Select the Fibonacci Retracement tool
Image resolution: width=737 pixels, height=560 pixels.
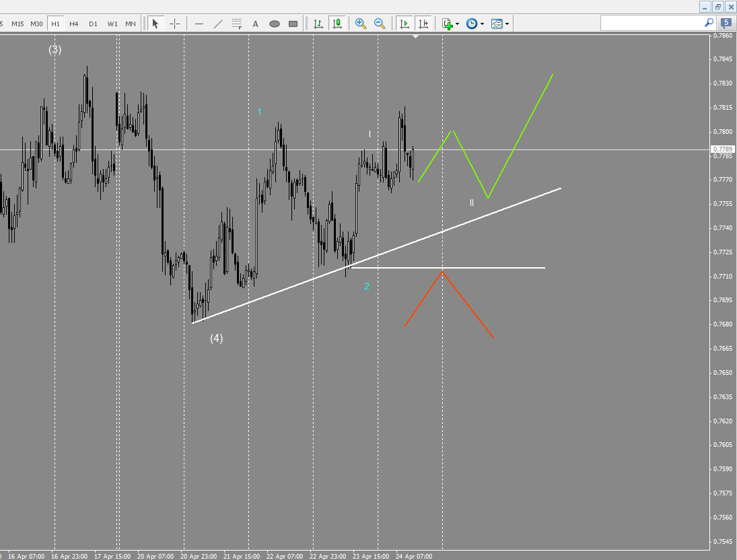[236, 24]
